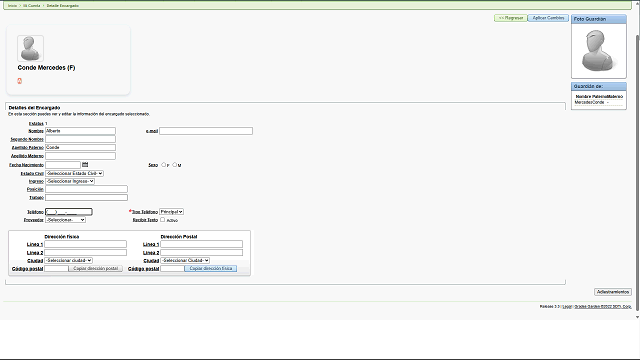
Task: Select the M radio button for Sexo
Action: [x=175, y=164]
